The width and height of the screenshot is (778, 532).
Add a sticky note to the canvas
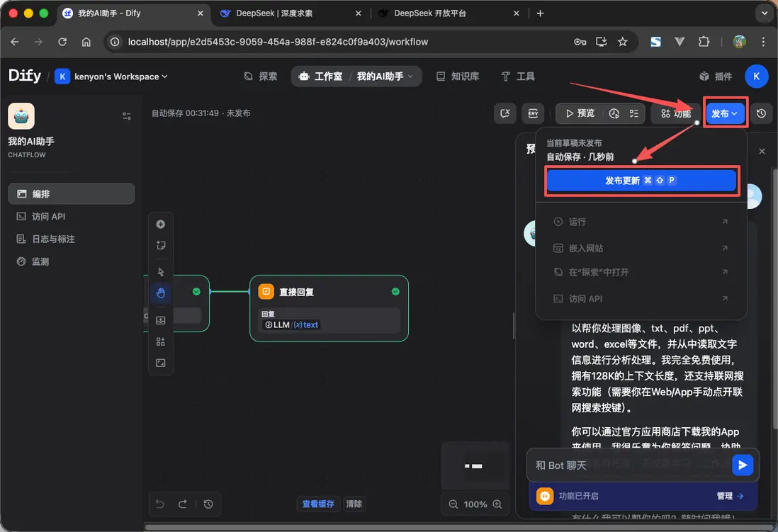[161, 245]
